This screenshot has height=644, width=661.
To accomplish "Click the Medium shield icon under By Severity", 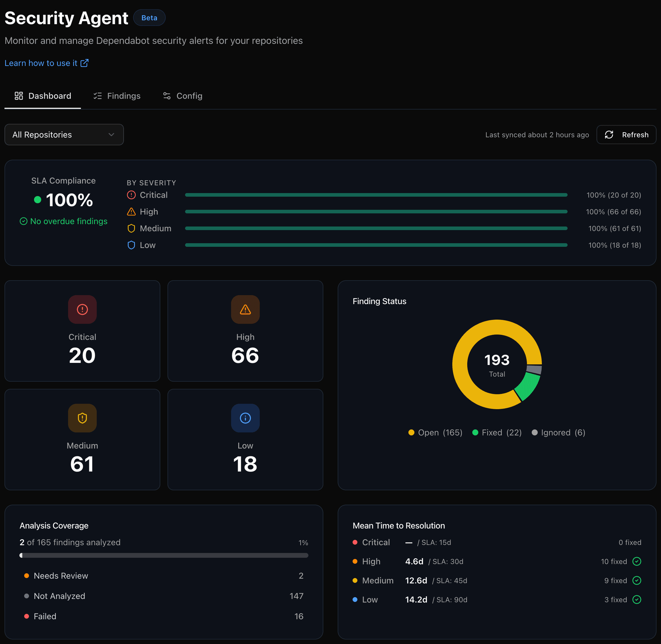I will click(x=131, y=228).
